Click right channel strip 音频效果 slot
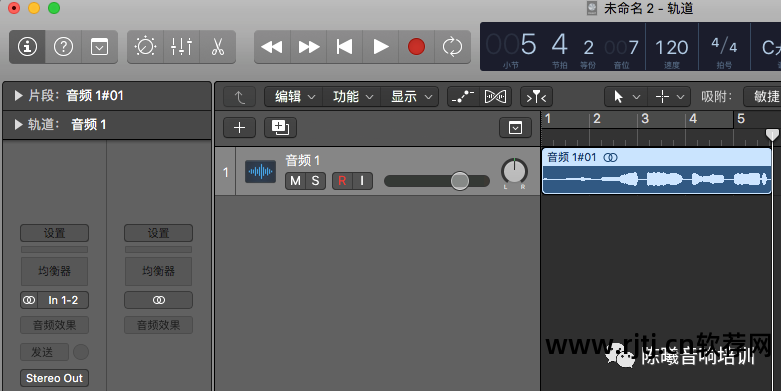This screenshot has width=781, height=391. point(158,325)
